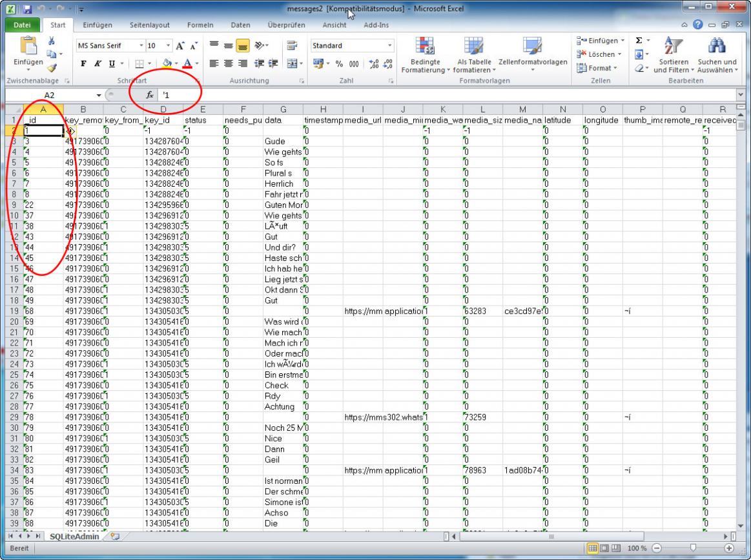751x560 pixels.
Task: Activate the format painter brush
Action: click(52, 68)
